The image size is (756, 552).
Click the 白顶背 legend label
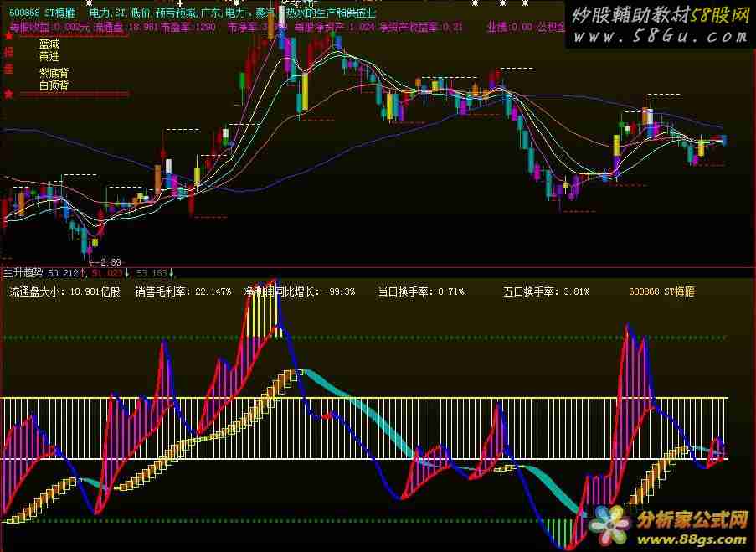click(x=54, y=85)
